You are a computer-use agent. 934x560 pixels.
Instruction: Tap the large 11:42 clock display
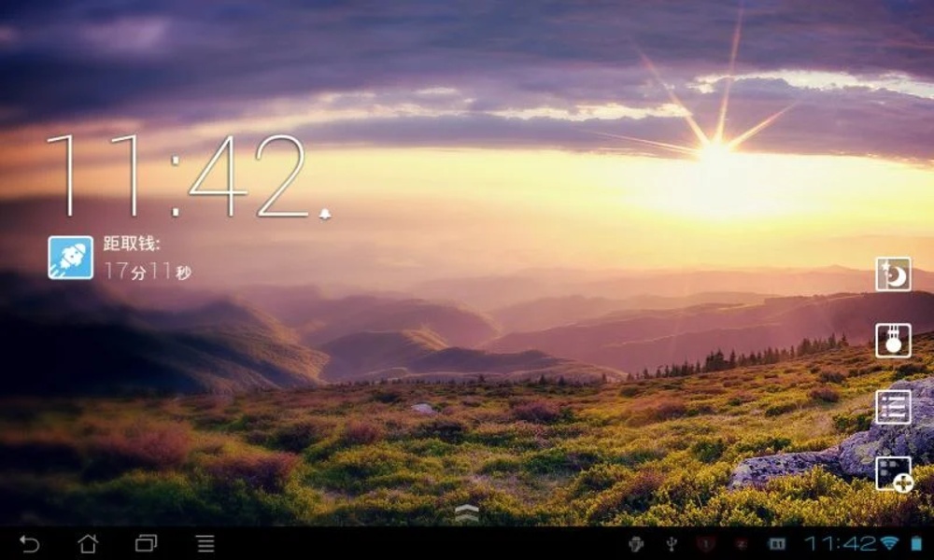point(177,175)
